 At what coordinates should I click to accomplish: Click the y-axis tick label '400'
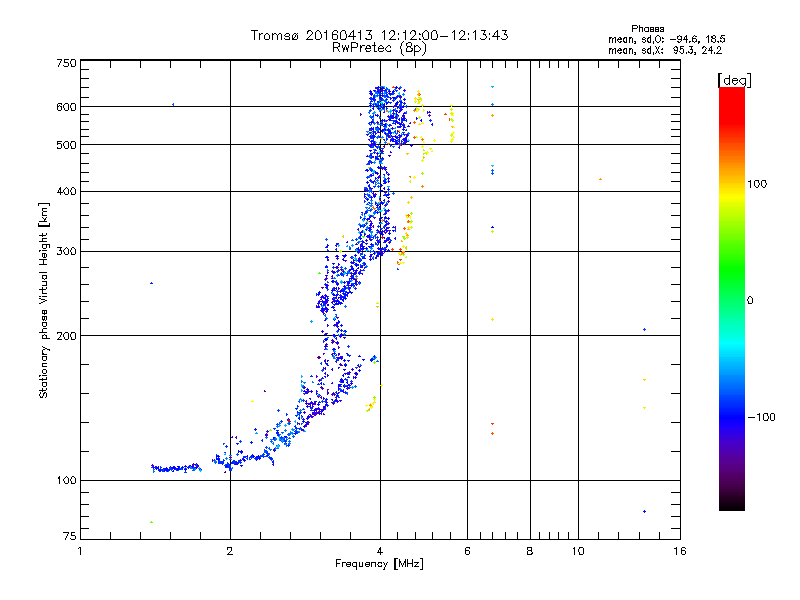pos(66,191)
